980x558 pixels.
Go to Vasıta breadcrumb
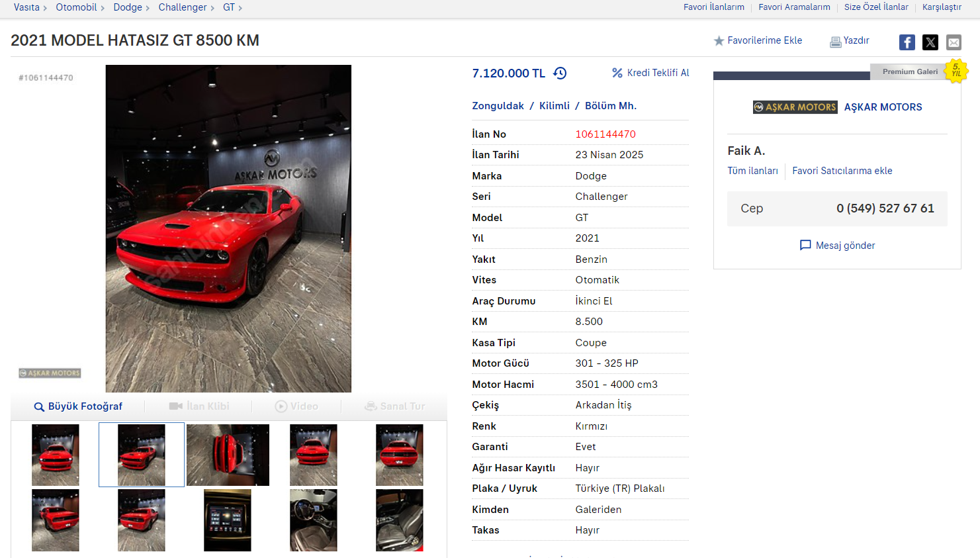click(26, 7)
